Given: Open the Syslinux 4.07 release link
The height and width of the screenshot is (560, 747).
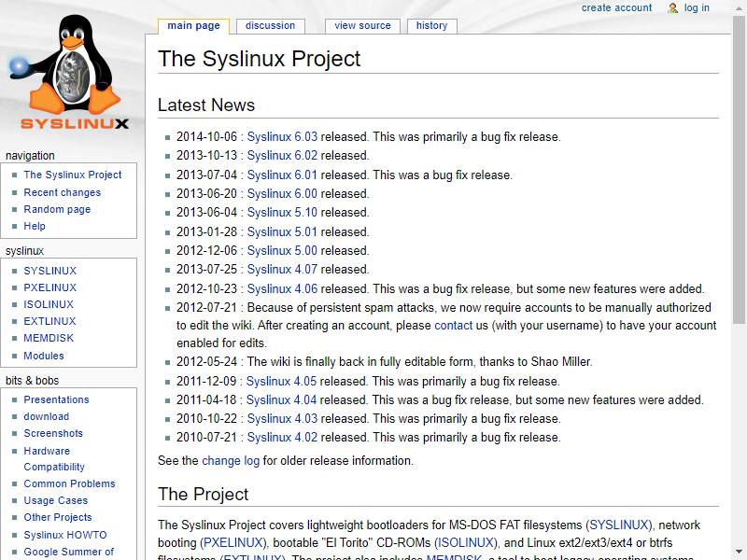Looking at the screenshot, I should click(x=282, y=270).
